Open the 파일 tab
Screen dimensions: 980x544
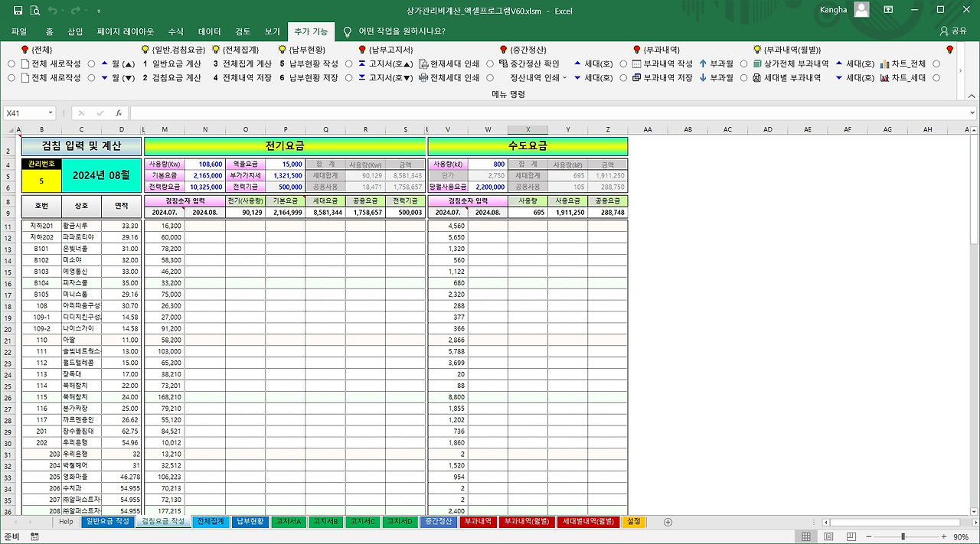tap(19, 31)
